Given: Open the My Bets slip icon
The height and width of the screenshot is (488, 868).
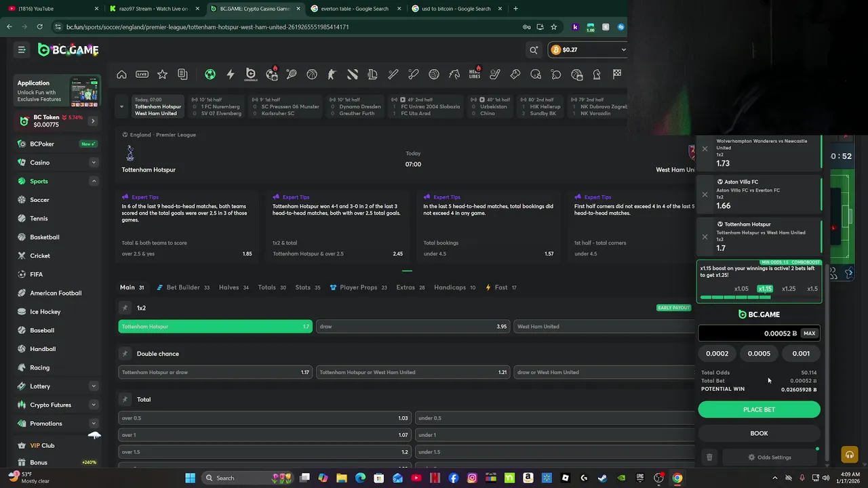Looking at the screenshot, I should 182,75.
